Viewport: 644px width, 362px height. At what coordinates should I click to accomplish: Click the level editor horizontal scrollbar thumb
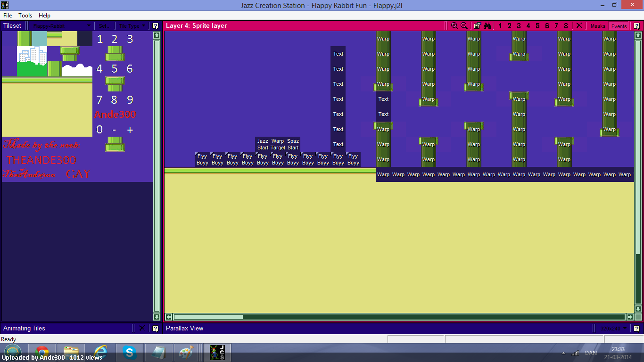tap(208, 317)
